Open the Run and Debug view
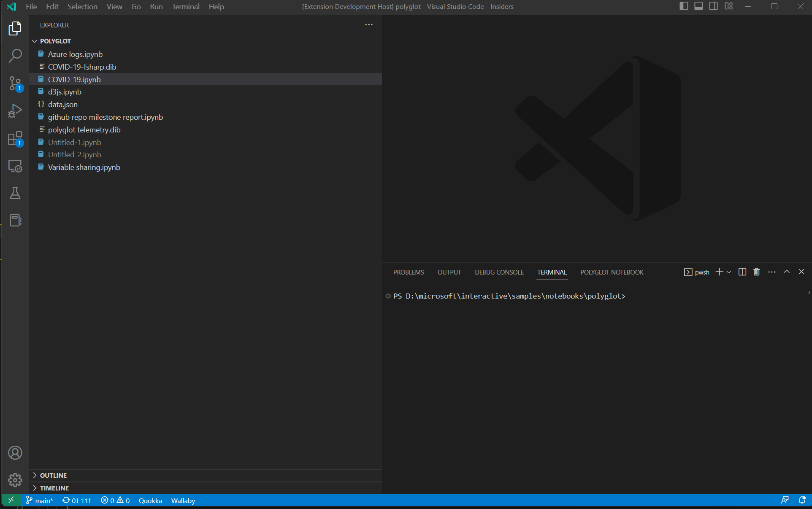The width and height of the screenshot is (812, 509). pyautogui.click(x=15, y=110)
